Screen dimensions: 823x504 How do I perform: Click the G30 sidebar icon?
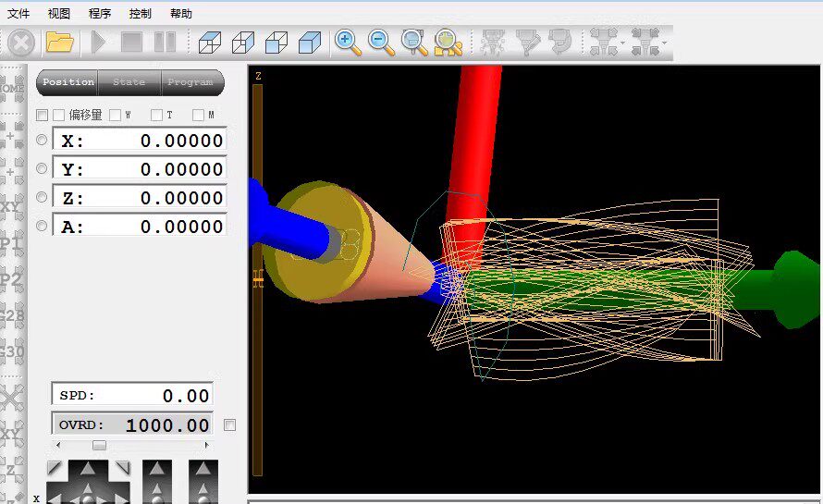(13, 351)
